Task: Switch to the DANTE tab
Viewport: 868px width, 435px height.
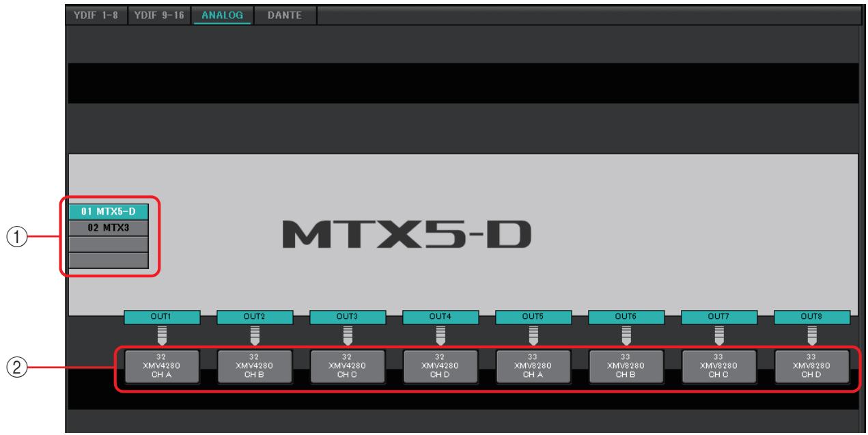Action: [286, 14]
